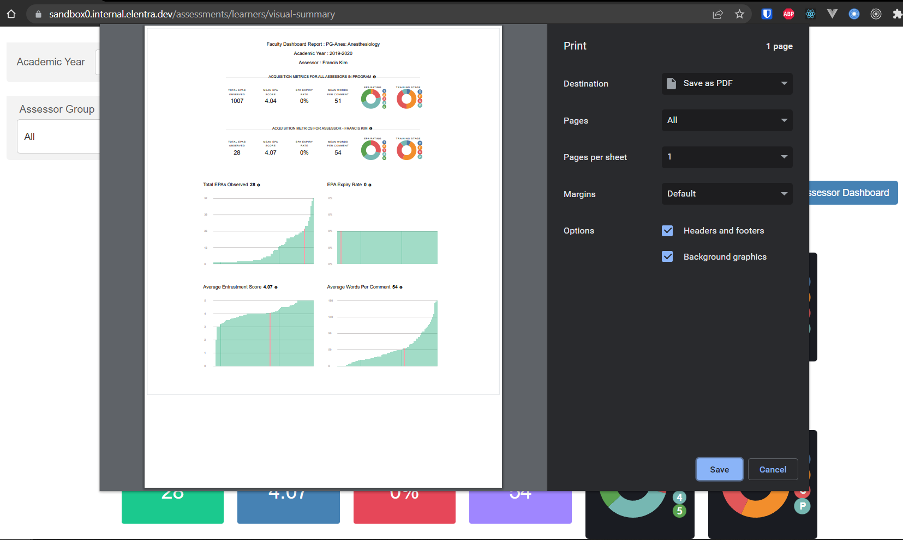This screenshot has height=540, width=904.
Task: Expand the Margins dropdown set to Default
Action: (727, 194)
